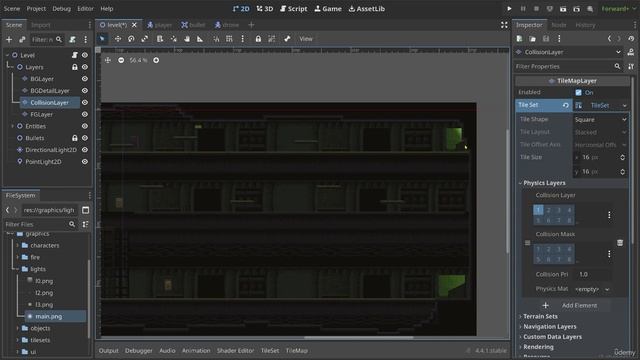Toggle visibility of DirectionalLight2D
This screenshot has width=640, height=360.
[84, 150]
